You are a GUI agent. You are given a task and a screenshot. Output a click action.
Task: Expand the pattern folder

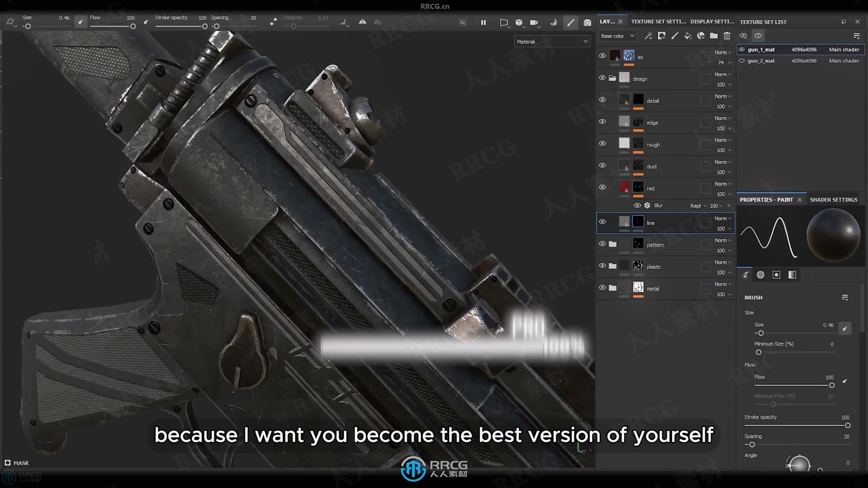(x=612, y=244)
